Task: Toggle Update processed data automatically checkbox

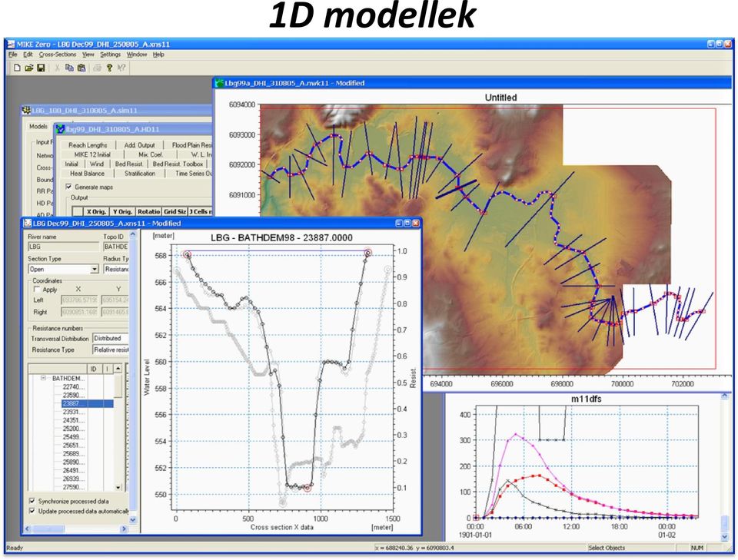Action: (x=32, y=511)
